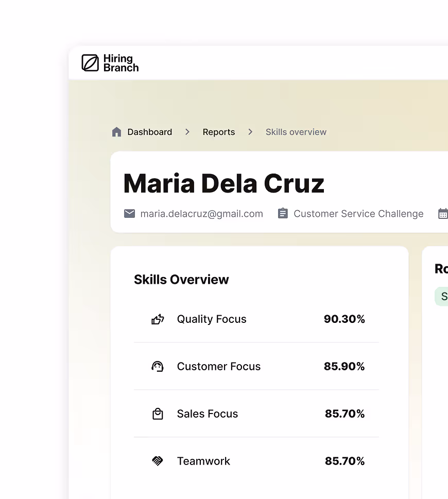Click the home icon beside Dashboard

tap(117, 132)
